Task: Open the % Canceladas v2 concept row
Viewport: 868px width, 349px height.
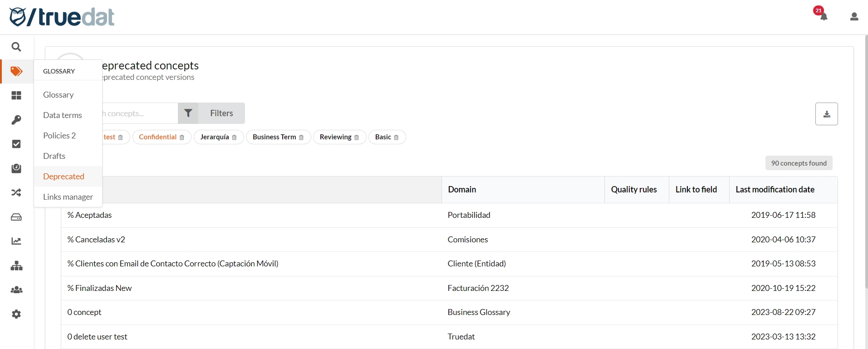Action: click(96, 240)
